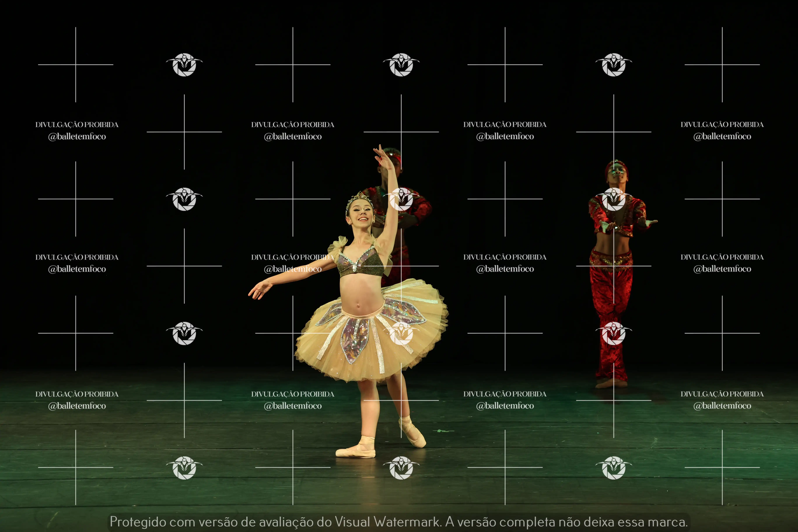The width and height of the screenshot is (798, 532).
Task: Click the Visual Watermark trial notice text
Action: 399,522
